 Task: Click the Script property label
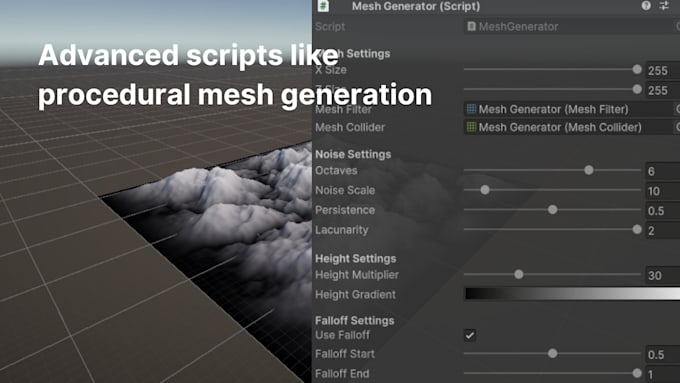[x=330, y=26]
